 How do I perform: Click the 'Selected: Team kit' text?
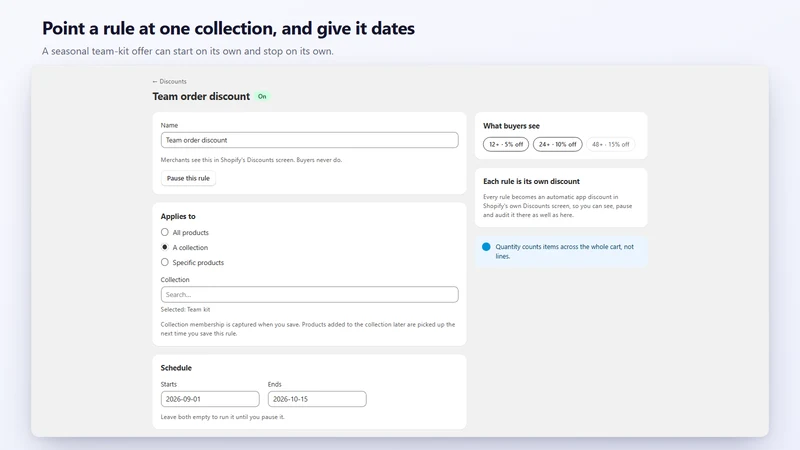[x=185, y=309]
